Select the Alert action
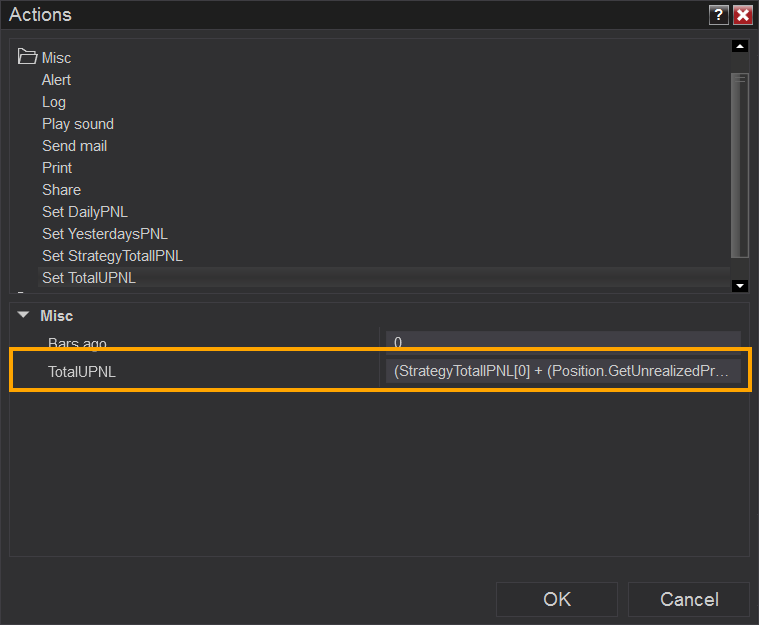The image size is (759, 625). pyautogui.click(x=56, y=80)
